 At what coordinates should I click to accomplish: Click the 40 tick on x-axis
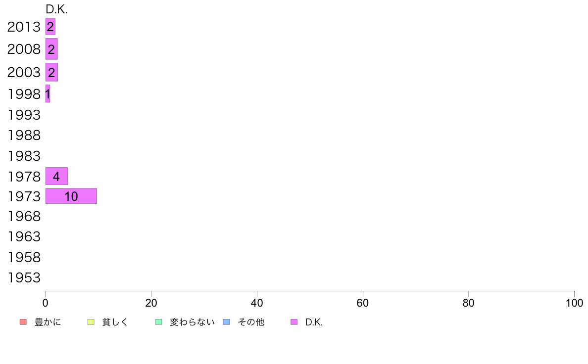[x=257, y=303]
